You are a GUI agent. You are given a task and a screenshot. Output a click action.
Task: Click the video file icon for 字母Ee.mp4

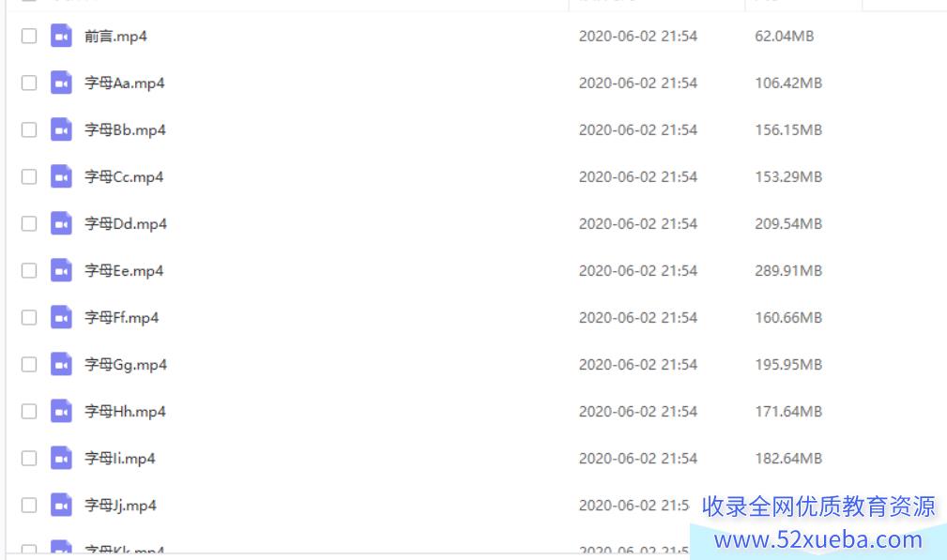[x=61, y=270]
